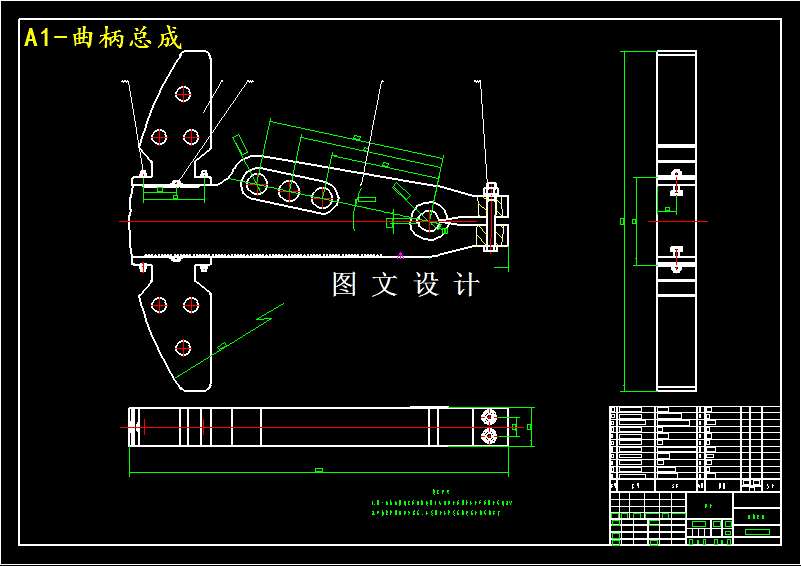Pick the overall height dimension beside side view
801x566 pixels.
(x=623, y=221)
